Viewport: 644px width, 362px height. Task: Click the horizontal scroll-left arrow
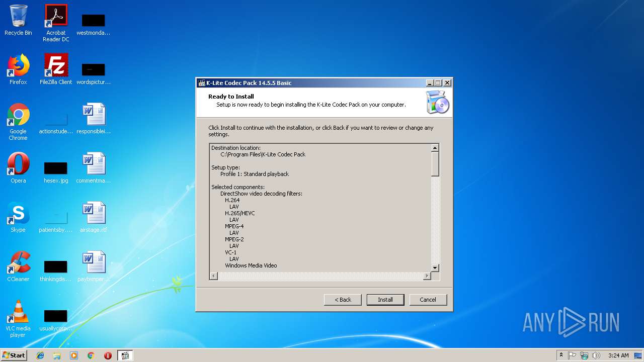(214, 276)
